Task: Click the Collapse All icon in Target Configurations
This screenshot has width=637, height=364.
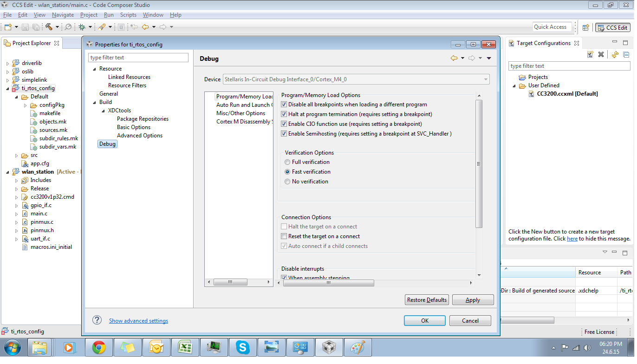Action: pos(626,54)
